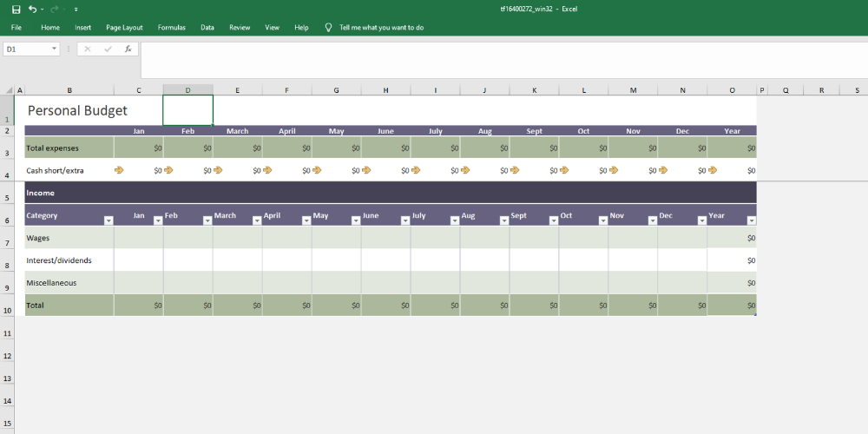868x434 pixels.
Task: Open the Help tab
Action: [x=302, y=27]
